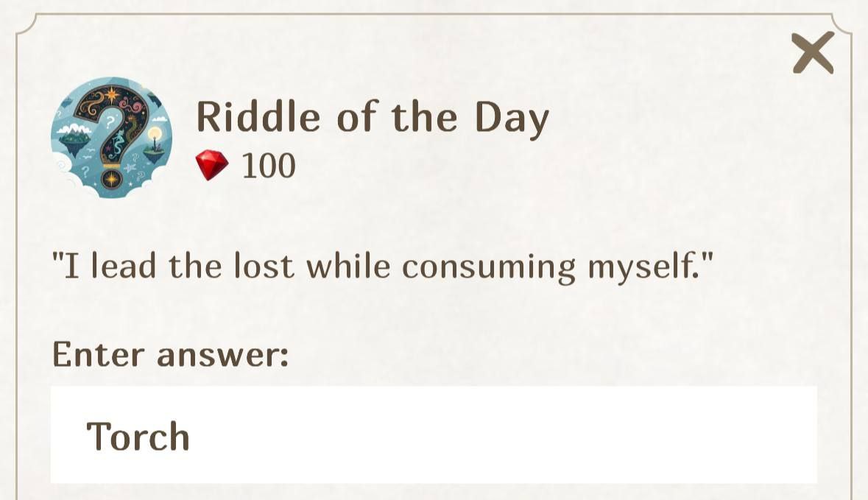The height and width of the screenshot is (500, 868).
Task: Click the word "Torch" in the answer box
Action: coord(138,436)
